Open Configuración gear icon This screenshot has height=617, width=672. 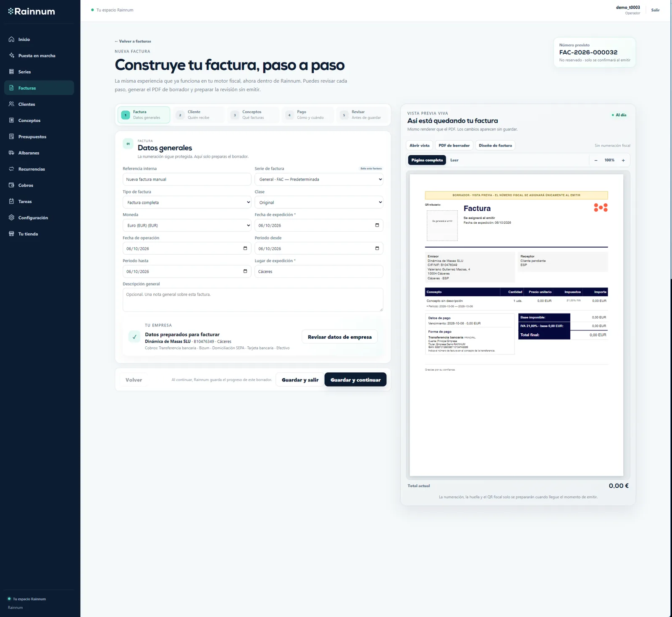(x=11, y=217)
